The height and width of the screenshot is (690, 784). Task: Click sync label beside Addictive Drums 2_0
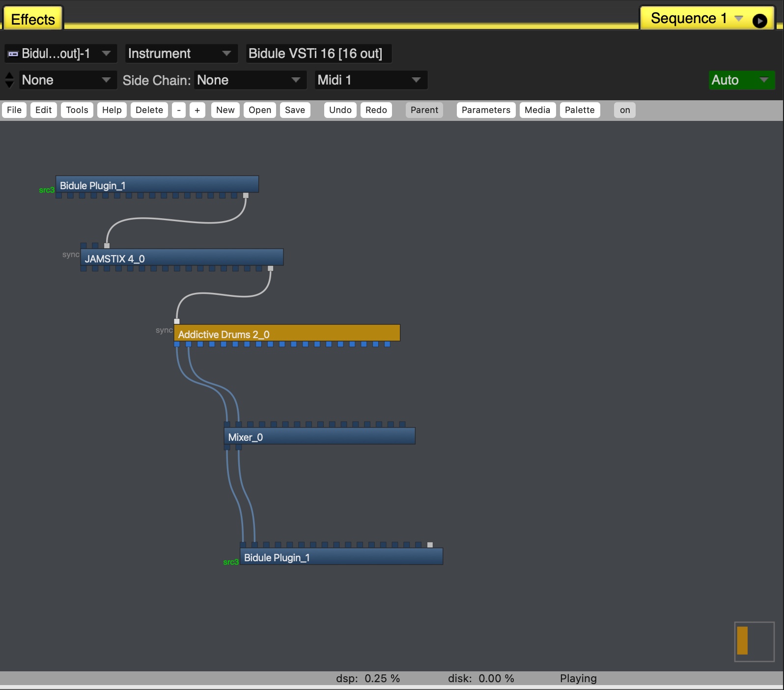pyautogui.click(x=164, y=330)
